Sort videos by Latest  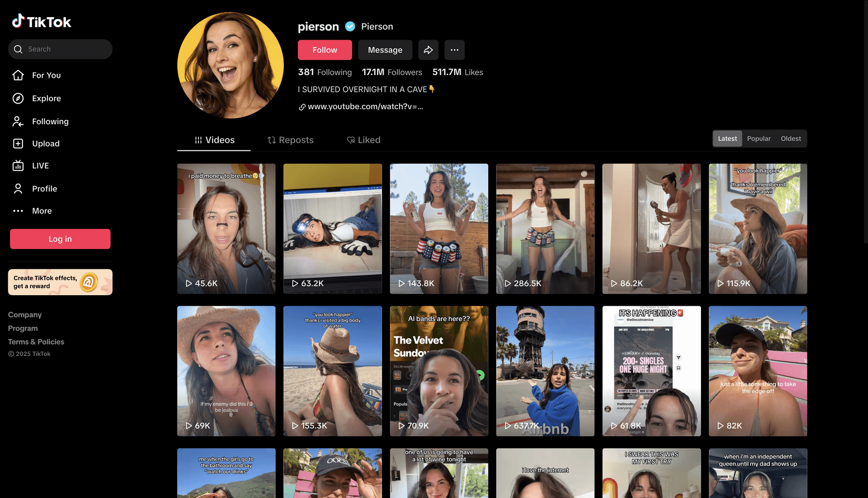pyautogui.click(x=727, y=138)
